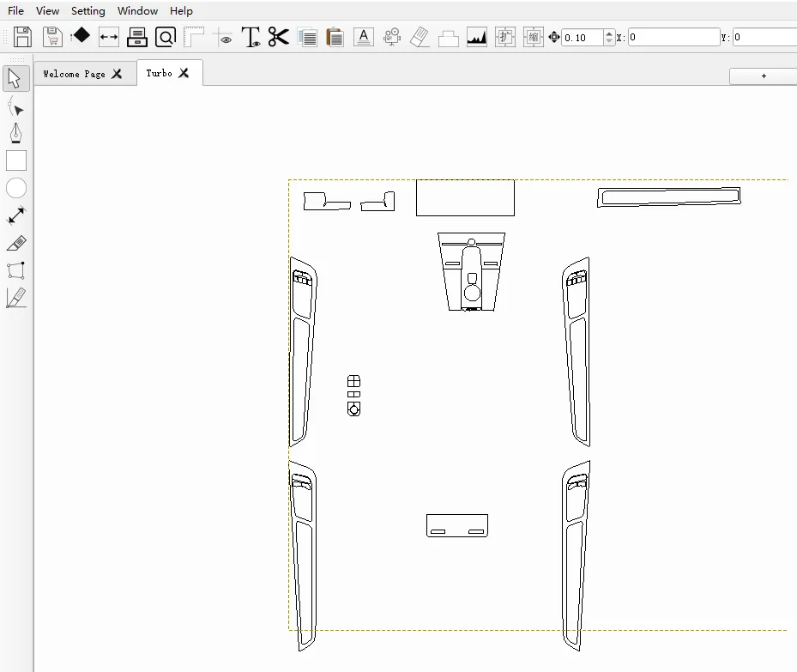Close the Turbo tab
The height and width of the screenshot is (672, 797).
184,73
